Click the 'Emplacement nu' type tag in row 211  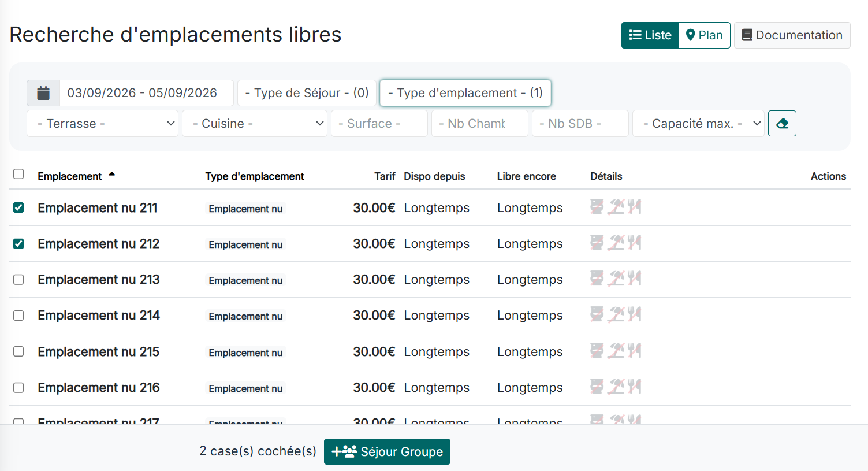245,209
